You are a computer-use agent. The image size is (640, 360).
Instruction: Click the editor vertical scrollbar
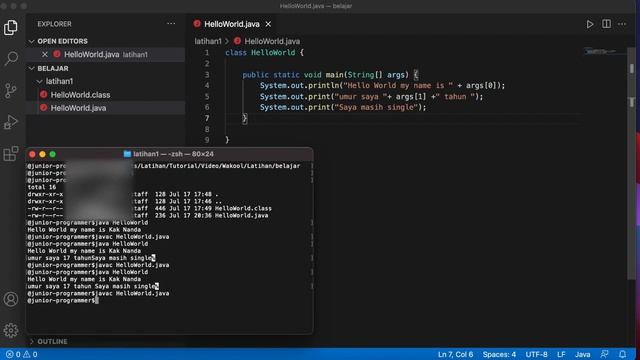(x=631, y=163)
